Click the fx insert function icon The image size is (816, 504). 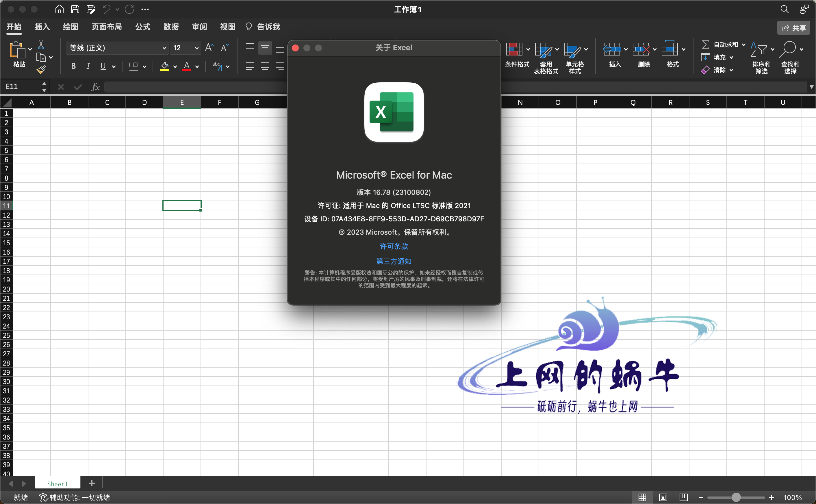[x=95, y=87]
